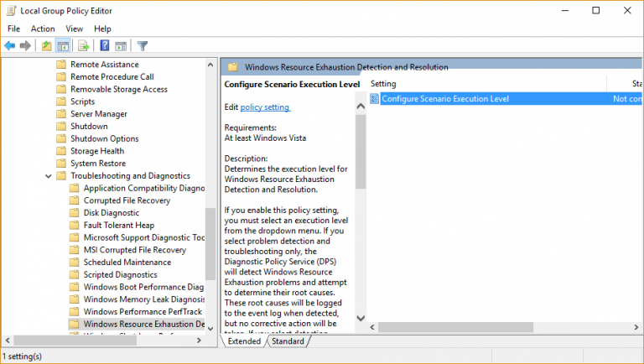Select the Extended tab
This screenshot has width=644, height=364.
point(244,341)
